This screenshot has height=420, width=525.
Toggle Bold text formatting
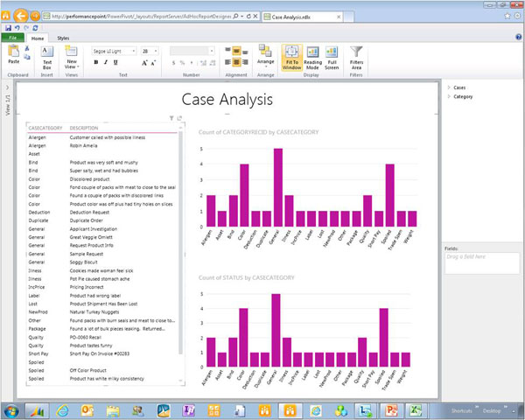point(95,62)
